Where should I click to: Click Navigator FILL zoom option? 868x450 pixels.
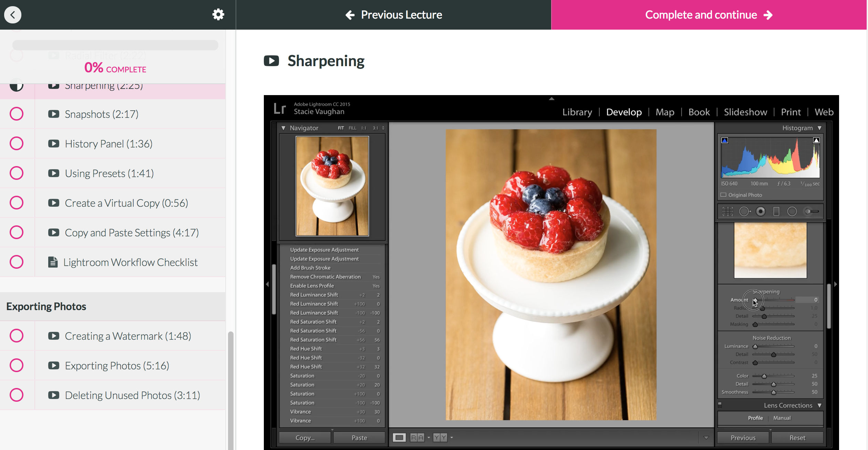(x=352, y=128)
